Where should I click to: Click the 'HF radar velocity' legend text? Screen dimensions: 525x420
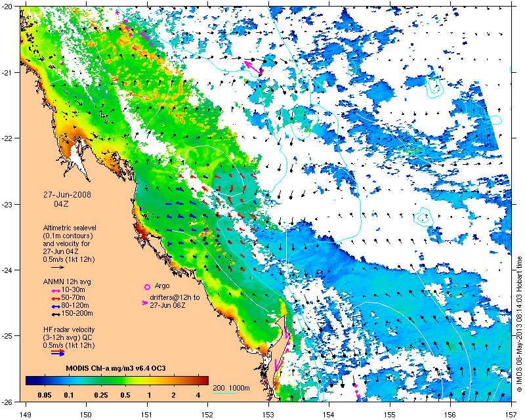click(x=69, y=329)
